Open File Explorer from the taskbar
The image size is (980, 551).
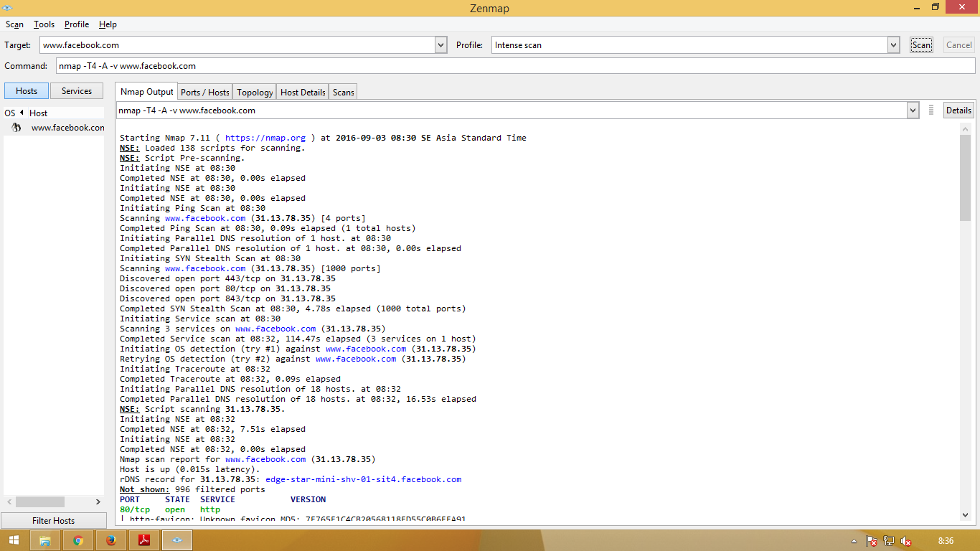pos(44,540)
